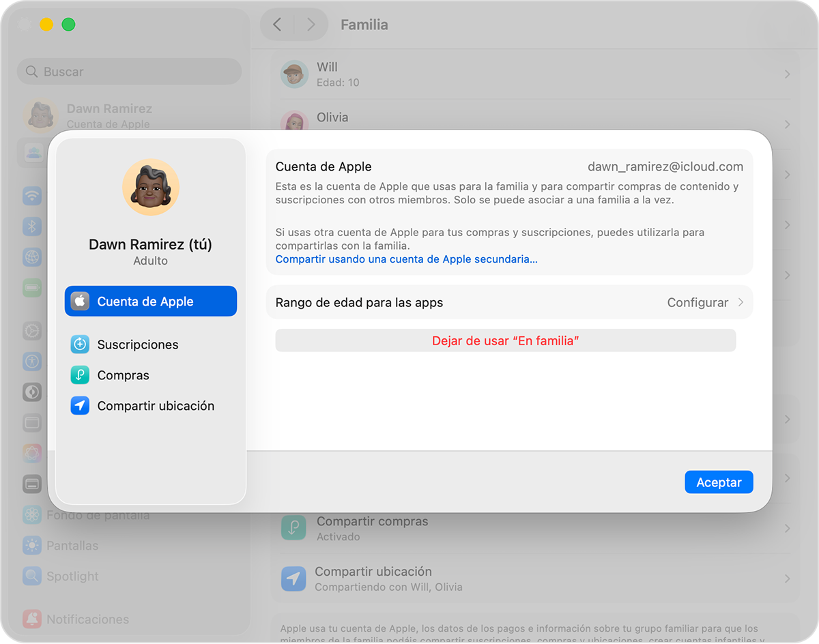Open Will's family member details chevron
Viewport: 819px width, 644px height.
[x=787, y=74]
